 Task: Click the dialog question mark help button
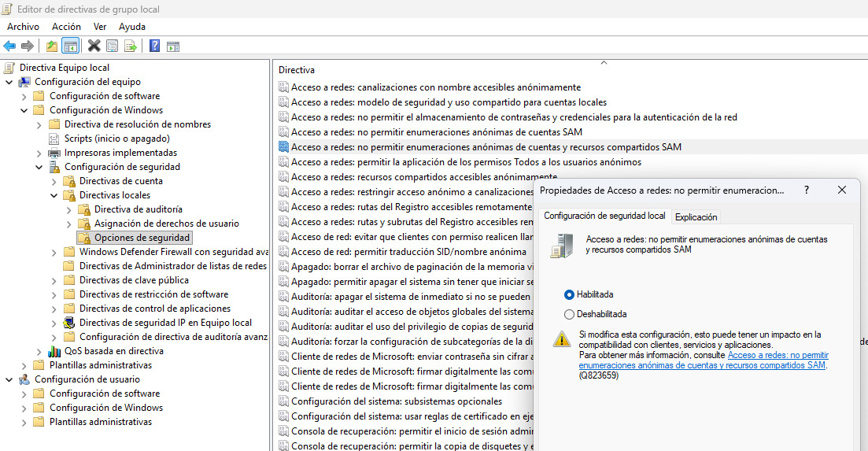[807, 190]
